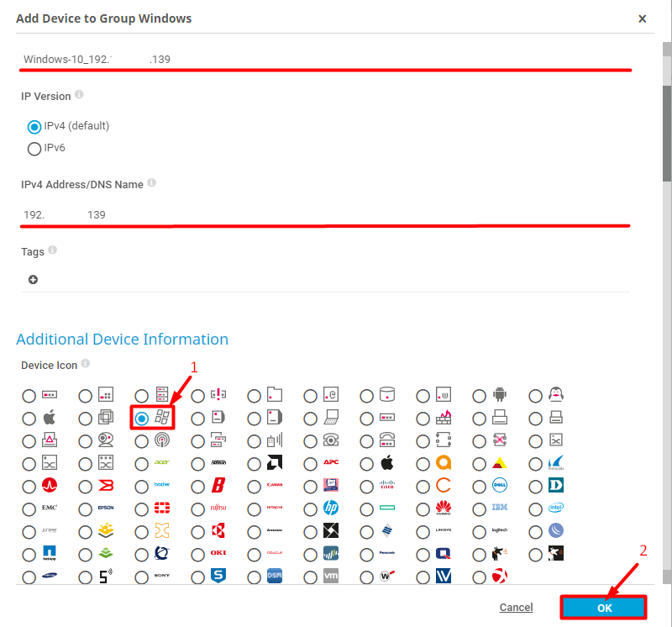Choose the Brocade vendor icon

coord(106,486)
